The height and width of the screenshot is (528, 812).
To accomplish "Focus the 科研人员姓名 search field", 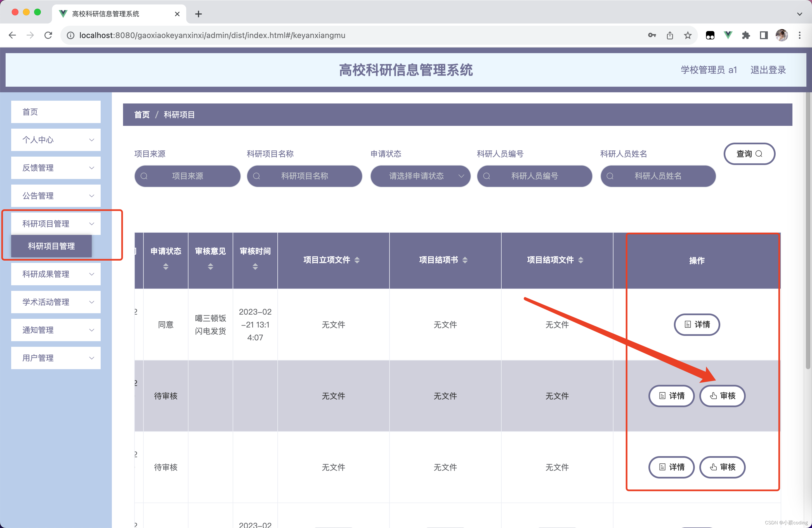I will (658, 176).
